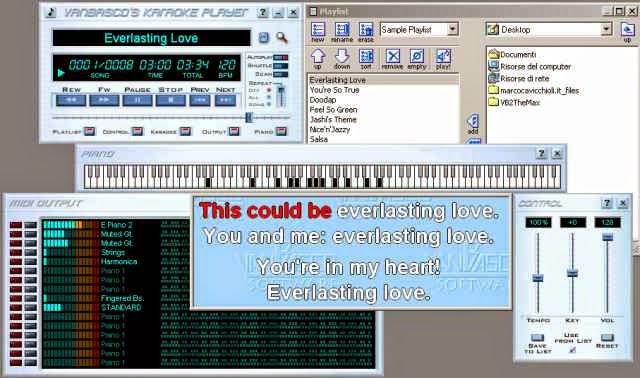The width and height of the screenshot is (640, 378).
Task: Open help in the Piano window
Action: [541, 153]
